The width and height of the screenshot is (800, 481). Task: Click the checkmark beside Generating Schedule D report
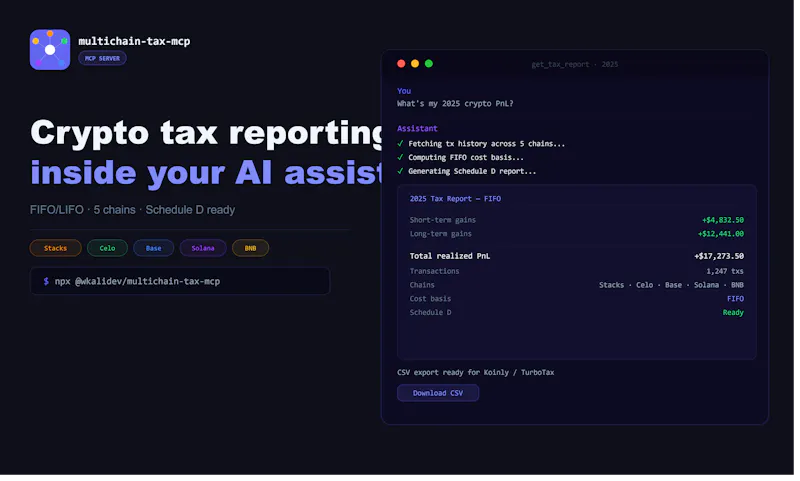(403, 172)
